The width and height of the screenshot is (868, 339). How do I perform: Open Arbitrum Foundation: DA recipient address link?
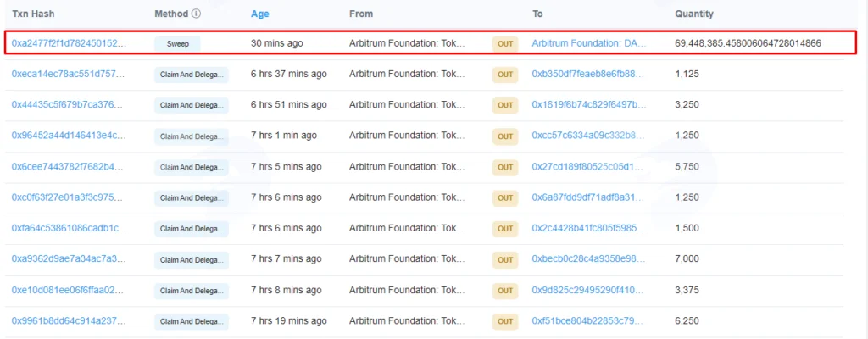589,42
